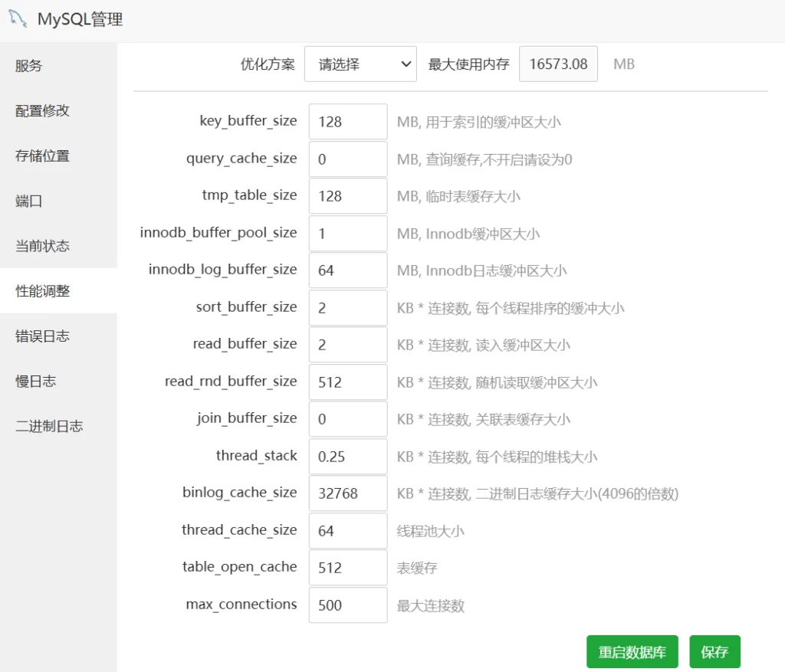785x672 pixels.
Task: Focus the thread_stack input field
Action: pos(348,457)
